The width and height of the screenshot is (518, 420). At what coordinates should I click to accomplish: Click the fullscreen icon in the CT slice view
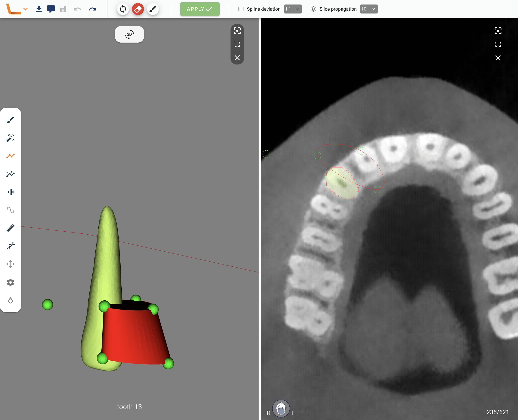tap(498, 44)
